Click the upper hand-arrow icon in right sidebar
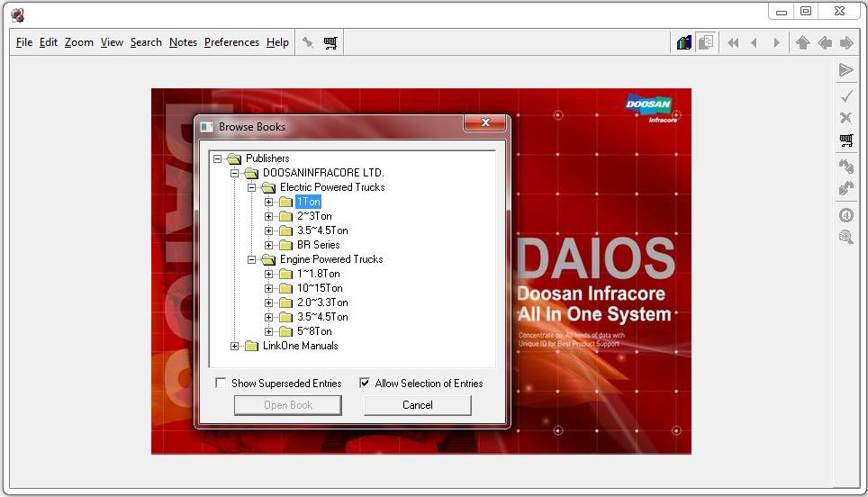 [845, 166]
